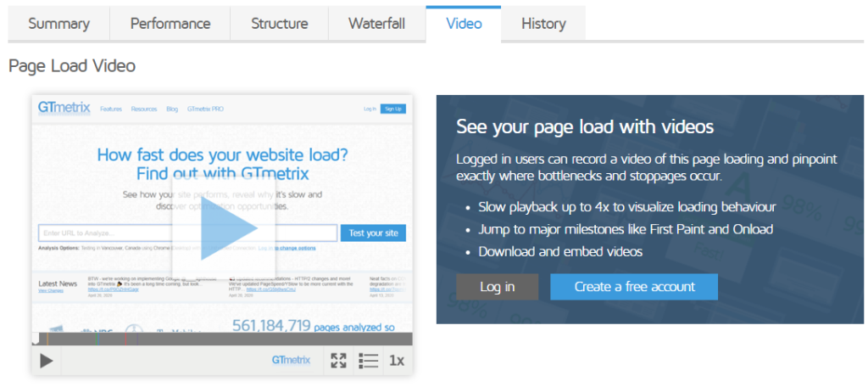Go to the Waterfall tab

376,24
